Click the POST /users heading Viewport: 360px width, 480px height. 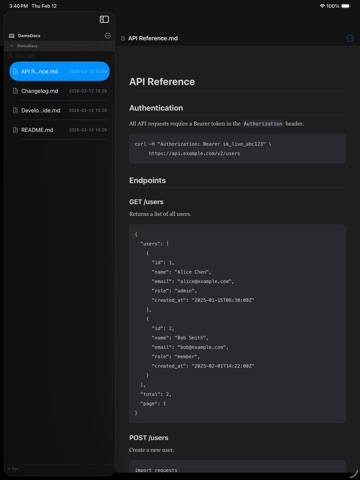pyautogui.click(x=149, y=438)
